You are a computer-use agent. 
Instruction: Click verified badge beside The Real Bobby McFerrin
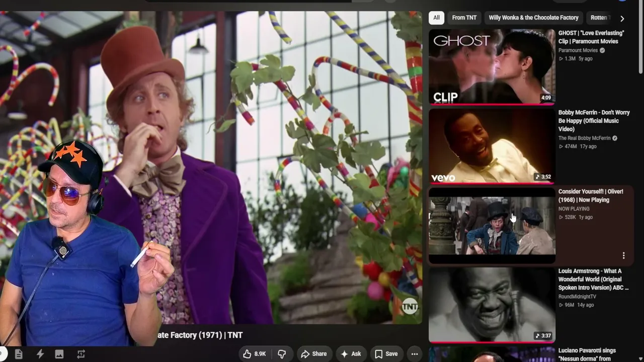pyautogui.click(x=614, y=138)
